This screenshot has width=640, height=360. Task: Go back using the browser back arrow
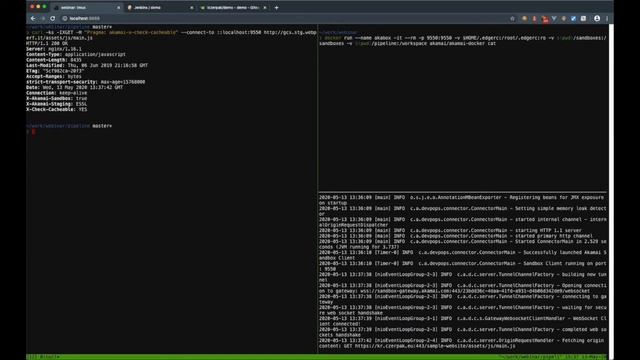click(33, 18)
